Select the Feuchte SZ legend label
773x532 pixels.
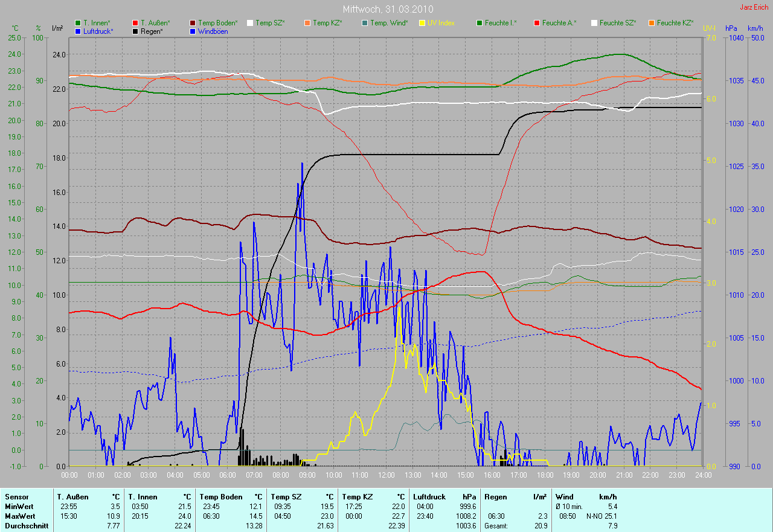click(618, 23)
